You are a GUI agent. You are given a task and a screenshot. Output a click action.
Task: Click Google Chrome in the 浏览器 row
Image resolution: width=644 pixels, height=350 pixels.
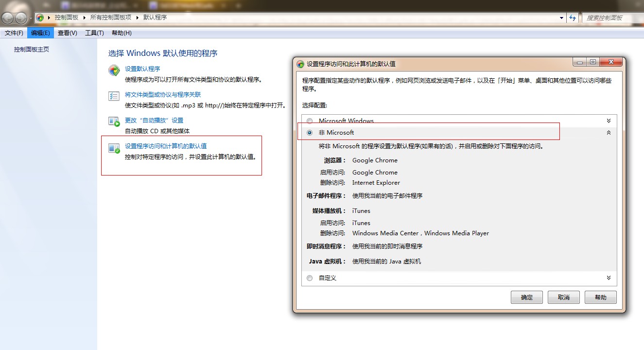(x=375, y=160)
